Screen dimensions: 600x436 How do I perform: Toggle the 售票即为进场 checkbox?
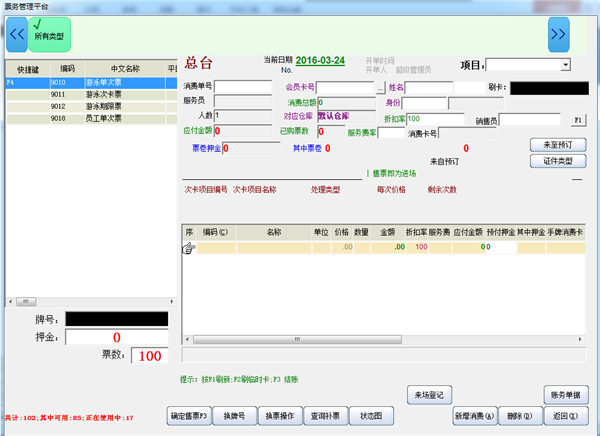click(369, 173)
